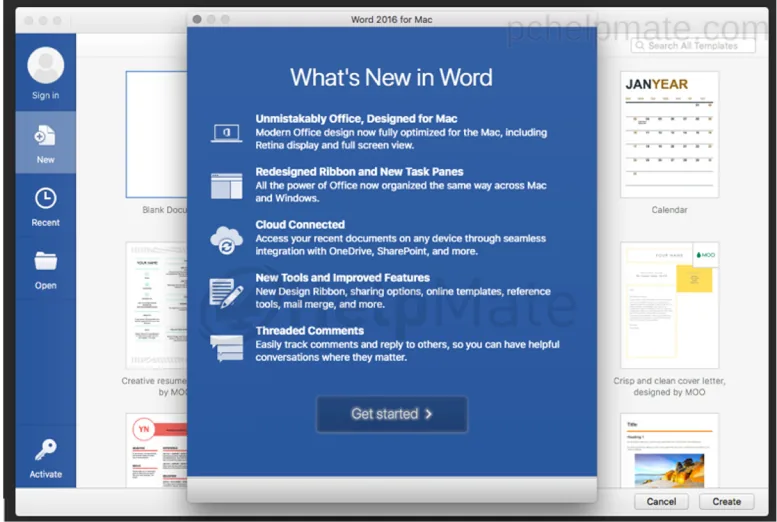Click the Redesigned Ribbon and New Task Panes heading
Screen dimensions: 777x522
tap(359, 172)
